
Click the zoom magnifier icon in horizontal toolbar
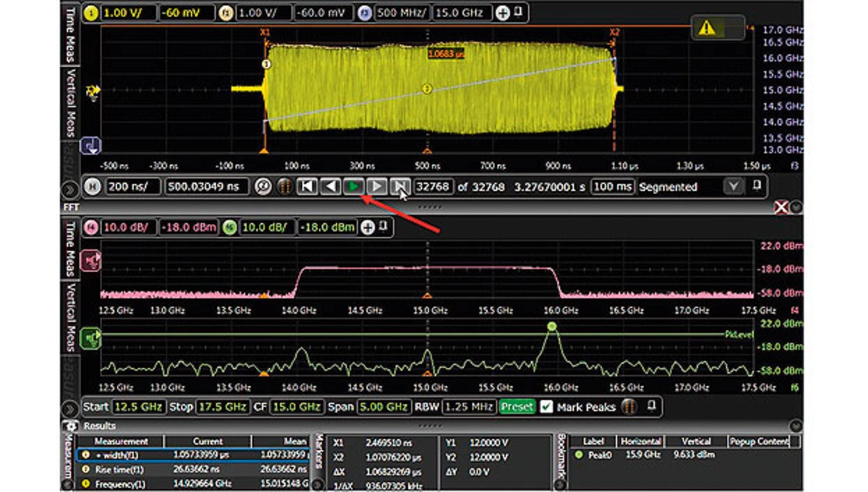click(264, 187)
